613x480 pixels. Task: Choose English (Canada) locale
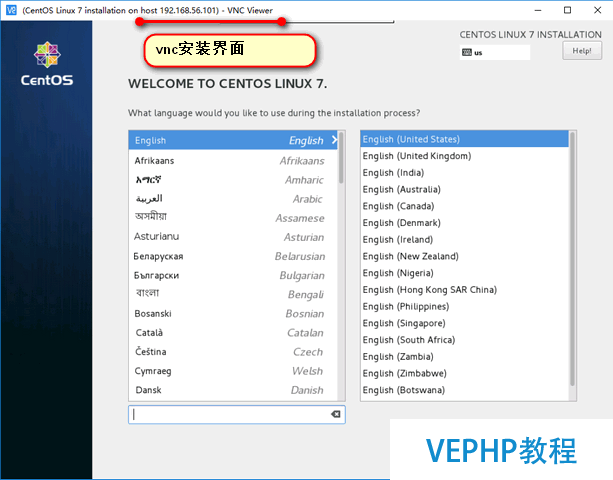tap(464, 206)
